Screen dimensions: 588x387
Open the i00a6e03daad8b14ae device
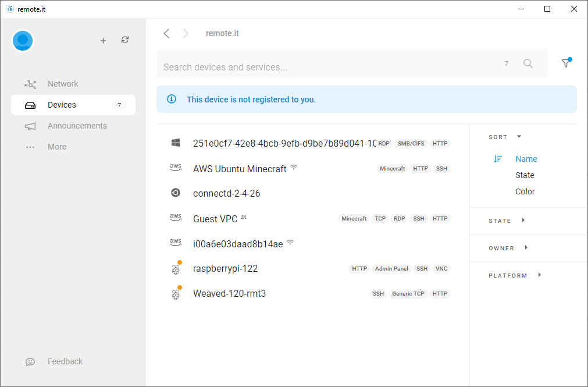point(238,244)
